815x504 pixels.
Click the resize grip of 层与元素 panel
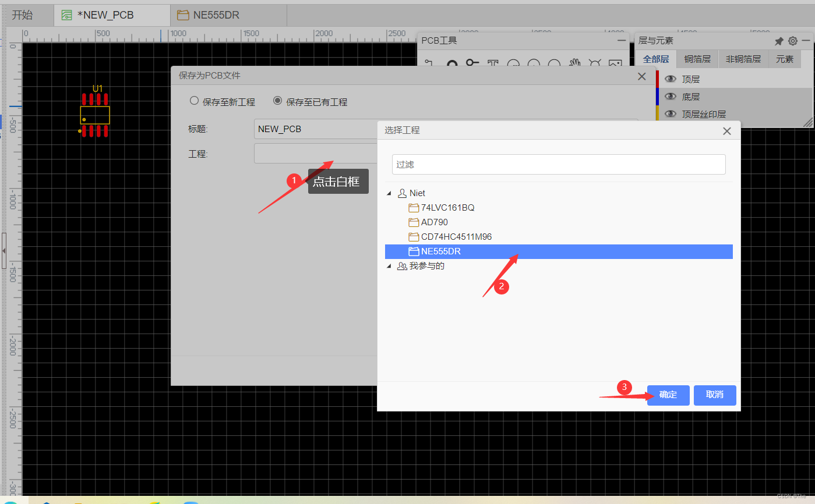[808, 122]
